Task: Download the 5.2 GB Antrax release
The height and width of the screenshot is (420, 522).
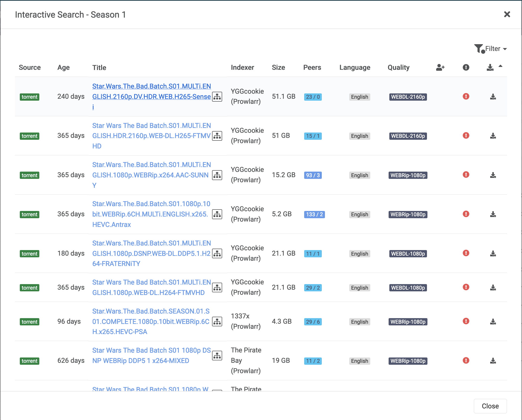Action: [493, 214]
